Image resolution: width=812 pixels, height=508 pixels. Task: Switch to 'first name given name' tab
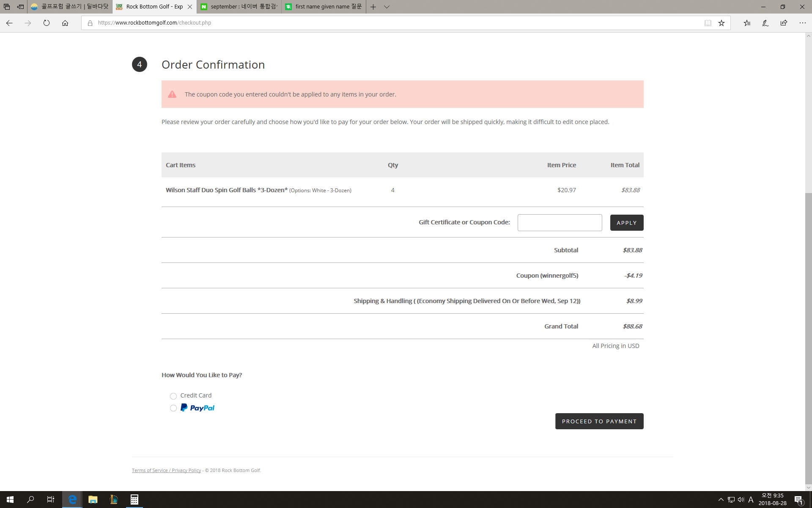pyautogui.click(x=324, y=7)
